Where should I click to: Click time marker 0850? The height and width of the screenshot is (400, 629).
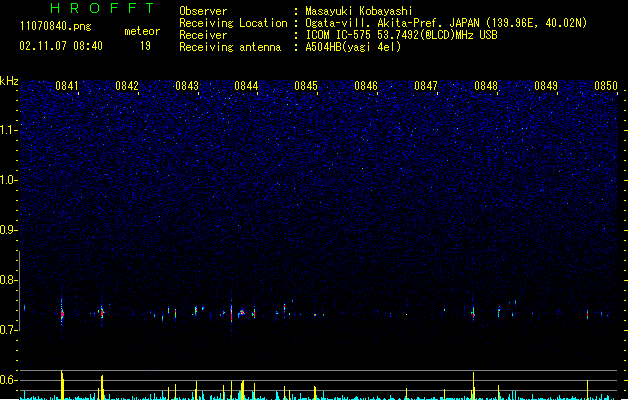pyautogui.click(x=606, y=86)
